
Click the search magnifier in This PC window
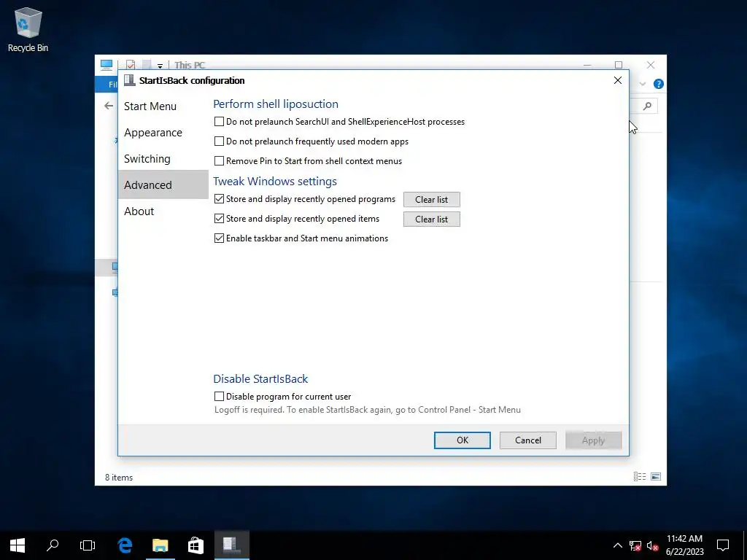647,106
